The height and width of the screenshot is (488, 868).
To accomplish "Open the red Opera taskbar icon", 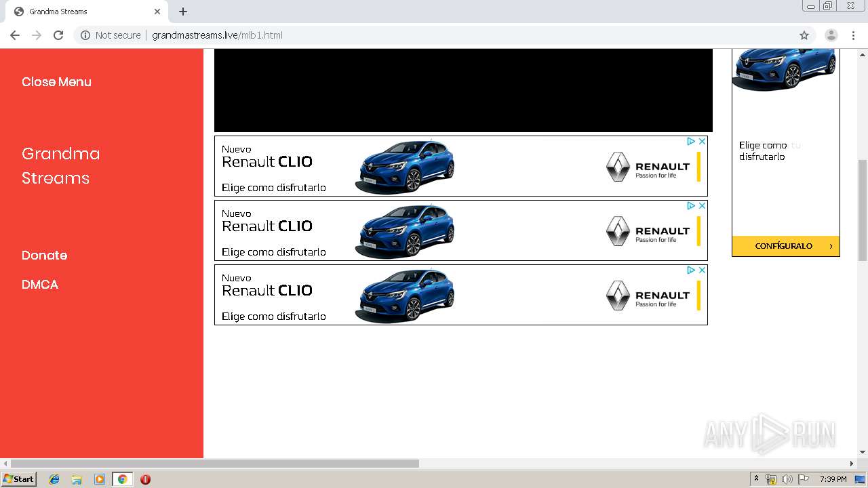I will [145, 479].
